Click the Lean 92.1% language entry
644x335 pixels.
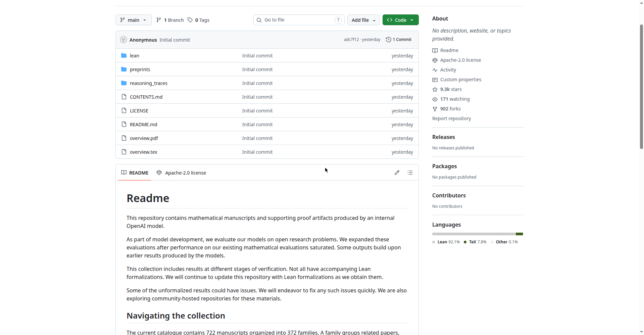coord(446,242)
